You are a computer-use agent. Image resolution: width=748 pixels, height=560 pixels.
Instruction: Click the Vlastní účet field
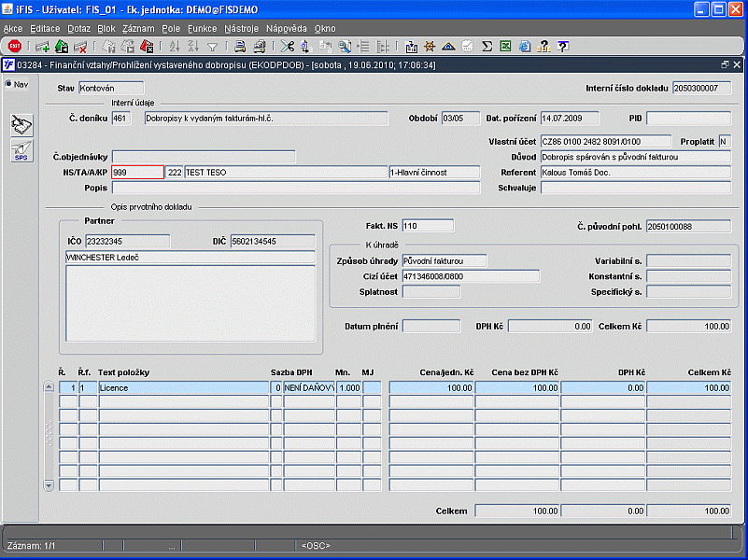606,142
